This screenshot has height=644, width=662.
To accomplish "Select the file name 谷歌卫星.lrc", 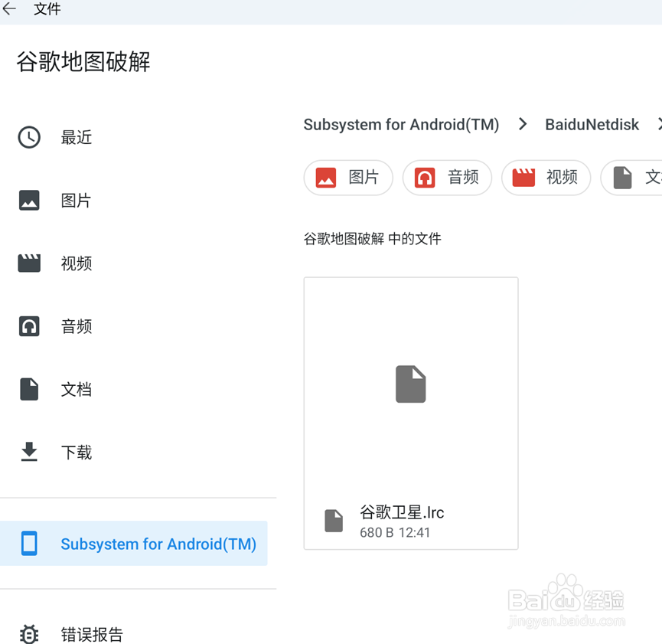I will [x=402, y=512].
